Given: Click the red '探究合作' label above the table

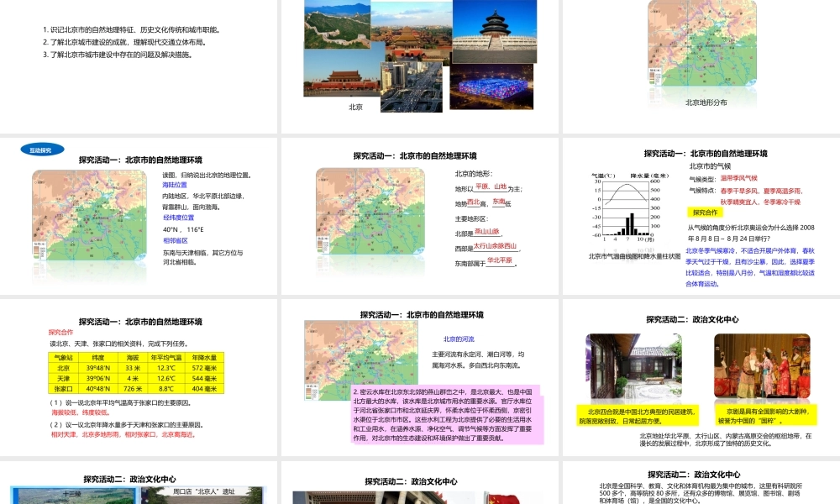Looking at the screenshot, I should tap(60, 332).
